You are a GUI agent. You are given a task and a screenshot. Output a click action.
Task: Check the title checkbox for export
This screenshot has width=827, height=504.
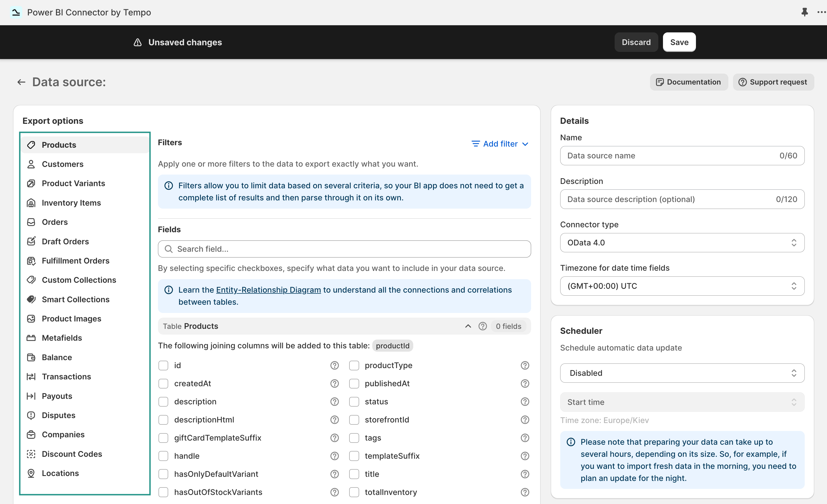click(x=354, y=474)
